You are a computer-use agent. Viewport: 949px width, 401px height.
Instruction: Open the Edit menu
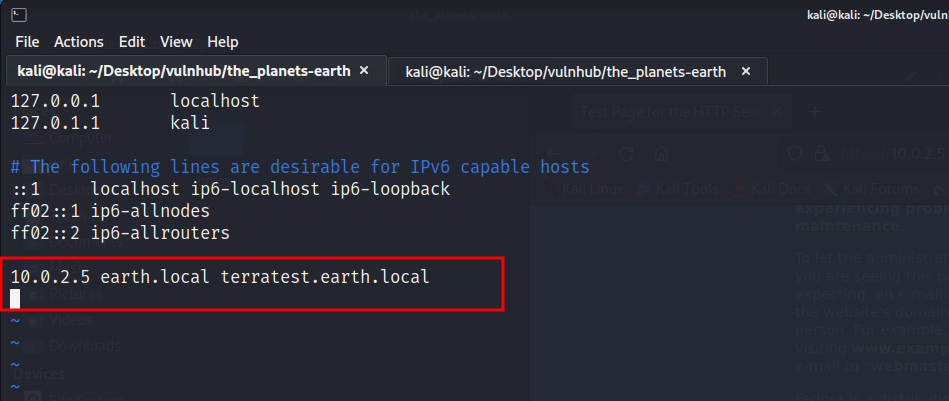pyautogui.click(x=132, y=42)
